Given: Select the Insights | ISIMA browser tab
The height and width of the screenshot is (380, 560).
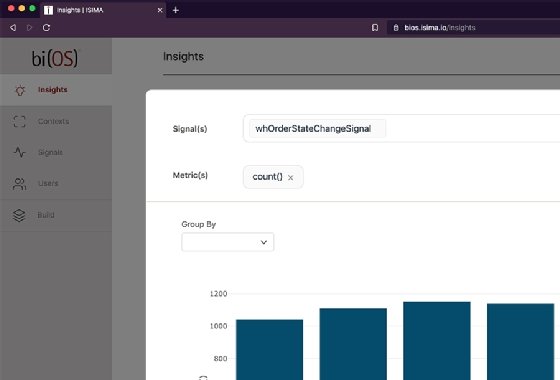Looking at the screenshot, I should (103, 10).
